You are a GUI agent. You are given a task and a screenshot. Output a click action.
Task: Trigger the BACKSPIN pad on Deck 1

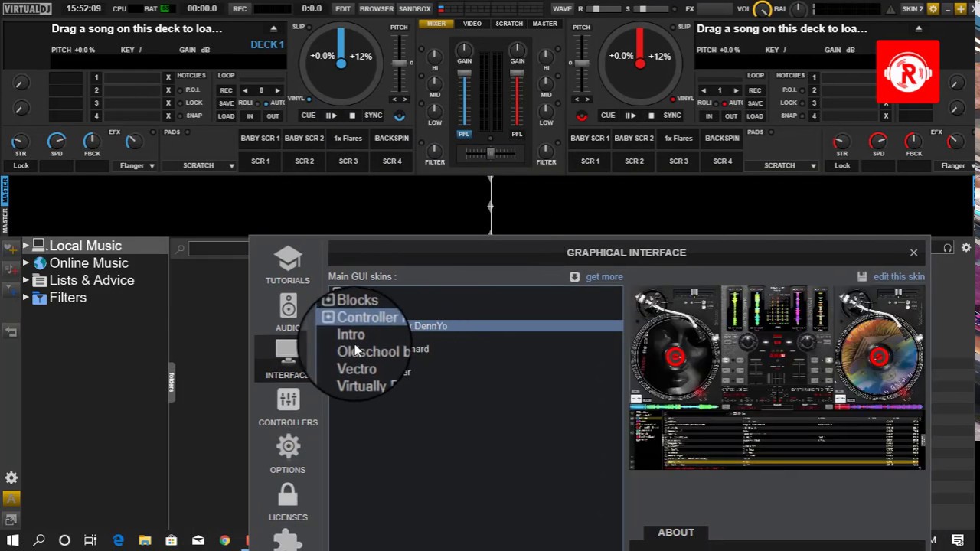[392, 139]
